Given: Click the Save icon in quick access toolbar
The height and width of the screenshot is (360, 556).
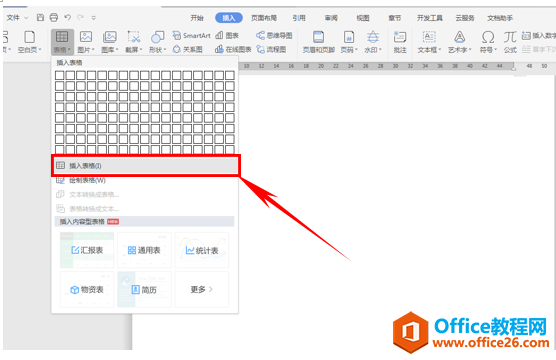Looking at the screenshot, I should coord(40,17).
